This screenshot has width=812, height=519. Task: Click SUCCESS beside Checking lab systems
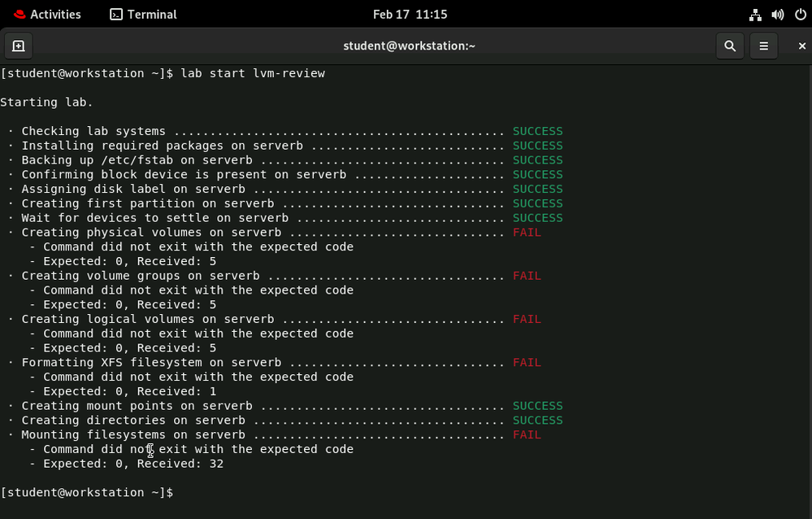[x=537, y=131]
